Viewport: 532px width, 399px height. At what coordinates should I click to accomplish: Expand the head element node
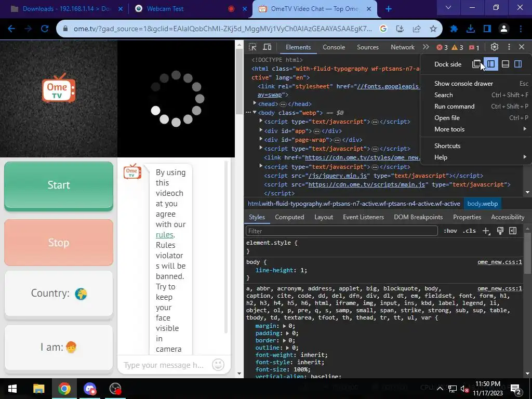pyautogui.click(x=255, y=103)
